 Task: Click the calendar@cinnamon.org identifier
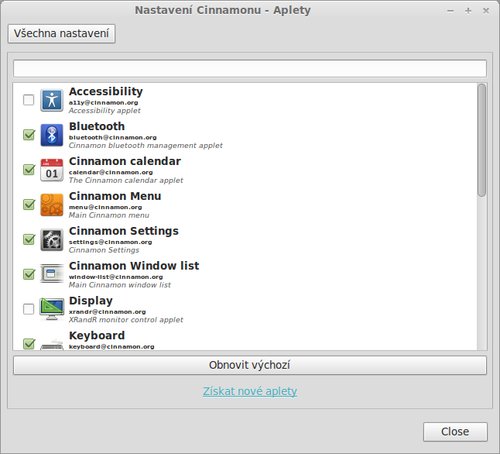[x=111, y=172]
